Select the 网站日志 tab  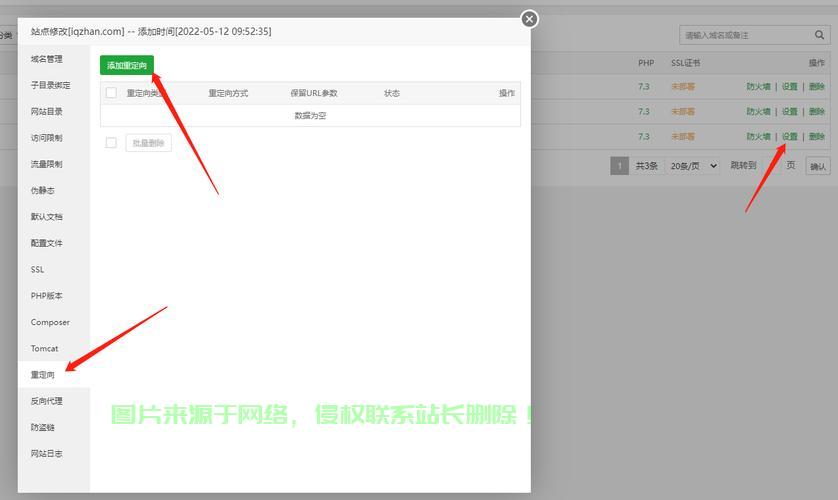(46, 454)
